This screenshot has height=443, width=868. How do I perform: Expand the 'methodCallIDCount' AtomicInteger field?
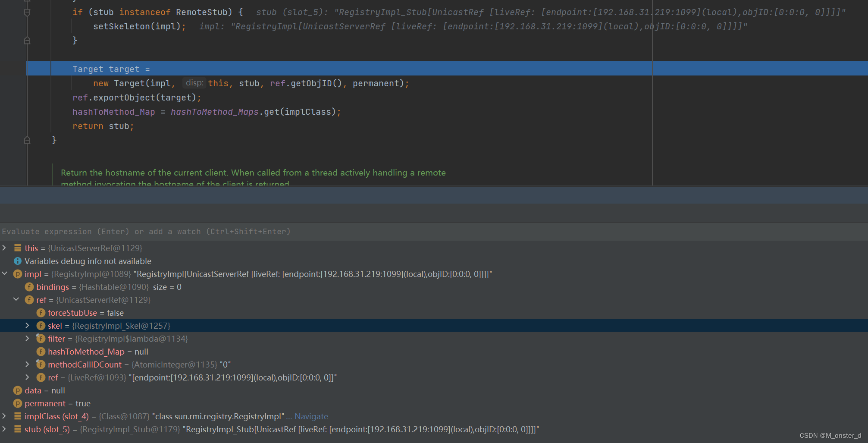coord(28,364)
